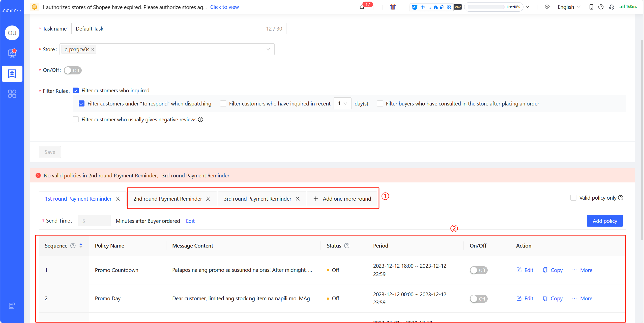Switch to 3rd round Payment Reminder tab
This screenshot has width=644, height=323.
pyautogui.click(x=257, y=199)
